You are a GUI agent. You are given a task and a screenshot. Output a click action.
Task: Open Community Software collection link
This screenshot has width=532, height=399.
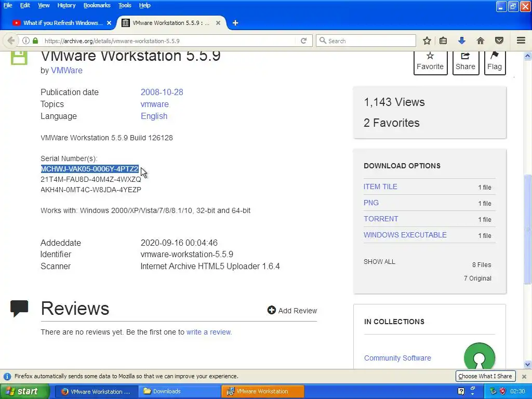coord(397,358)
